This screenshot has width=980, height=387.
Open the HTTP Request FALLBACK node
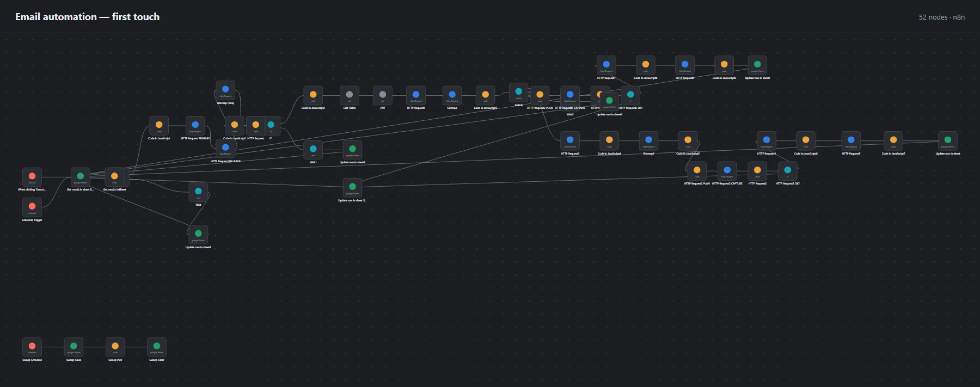tap(225, 149)
